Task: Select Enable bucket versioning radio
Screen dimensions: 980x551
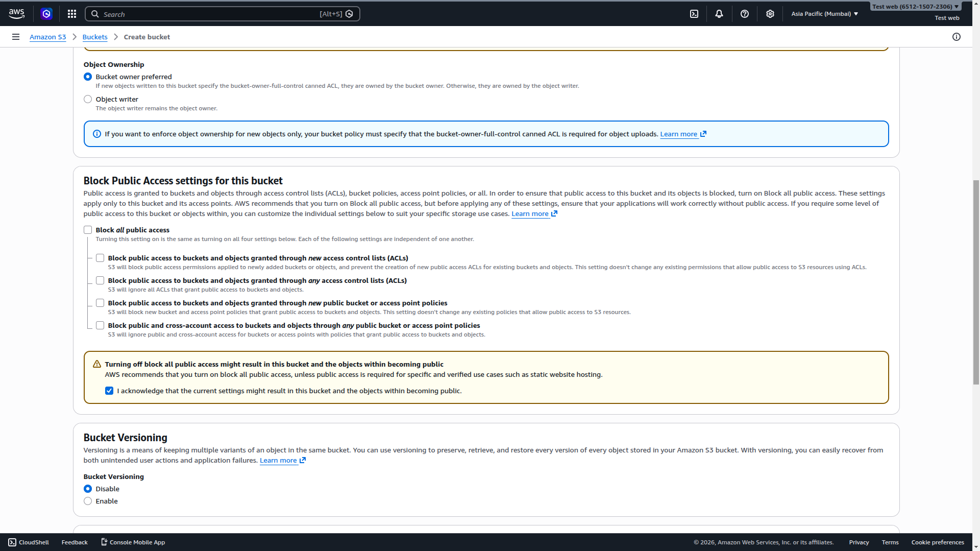Action: [x=88, y=501]
